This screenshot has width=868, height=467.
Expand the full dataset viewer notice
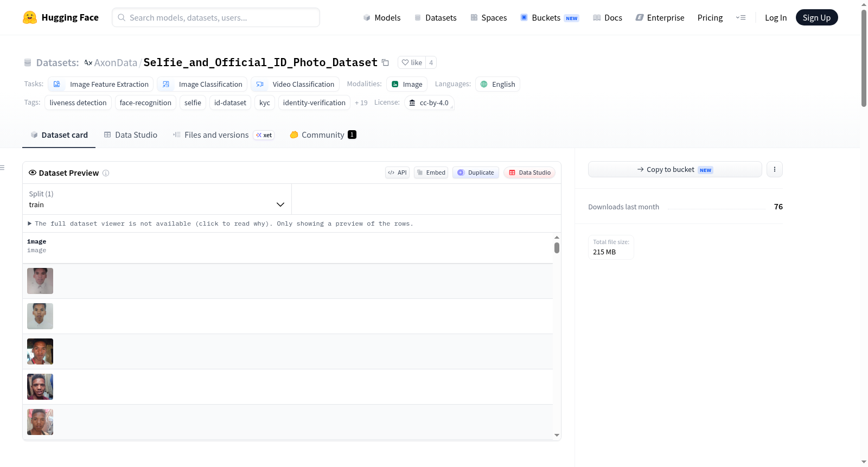tap(221, 223)
